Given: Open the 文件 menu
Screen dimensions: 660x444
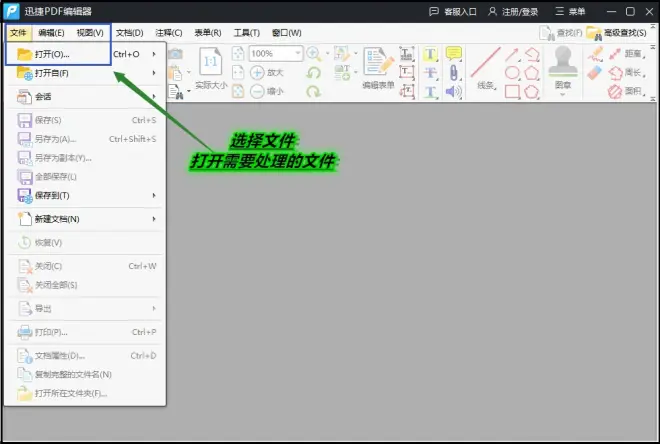Looking at the screenshot, I should click(x=18, y=33).
